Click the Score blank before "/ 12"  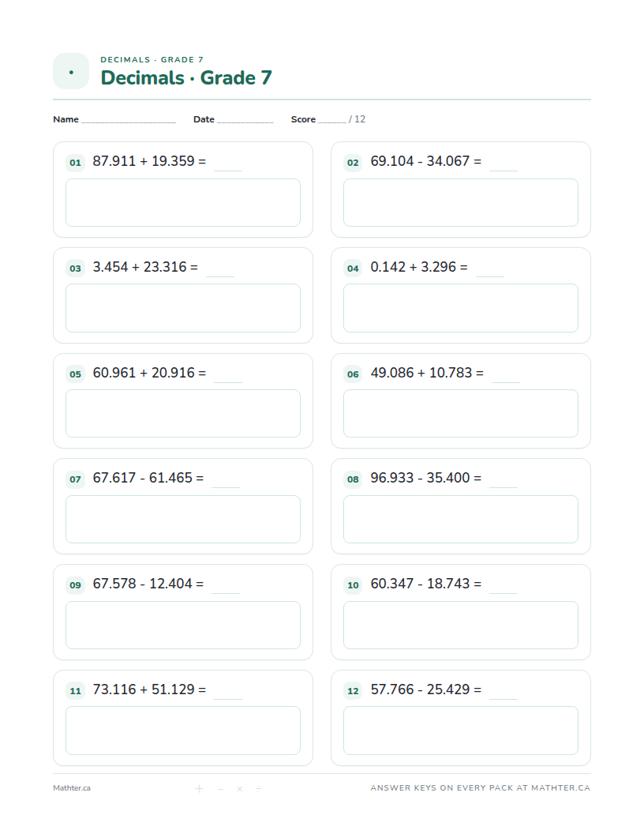[332, 120]
